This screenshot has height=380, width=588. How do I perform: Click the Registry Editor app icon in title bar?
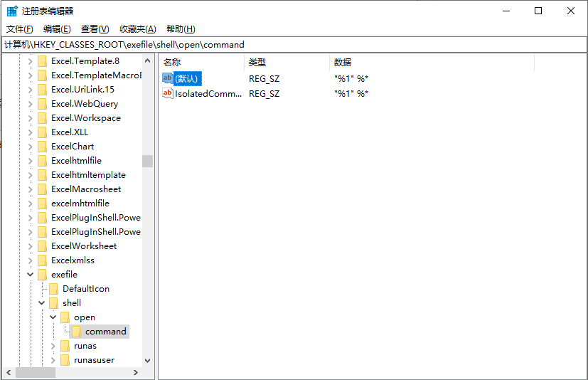click(12, 11)
